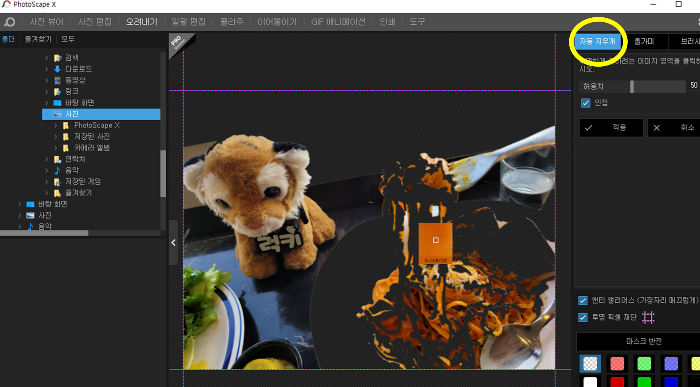The height and width of the screenshot is (387, 700).
Task: Click the starred 즐겨찾기 folder icon in tree
Action: coord(57,193)
